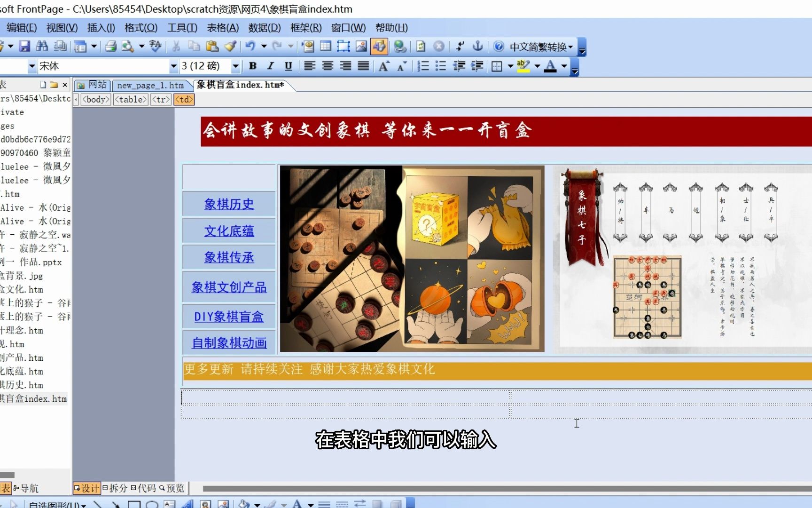
Task: Click the Format Painter icon
Action: [x=230, y=46]
